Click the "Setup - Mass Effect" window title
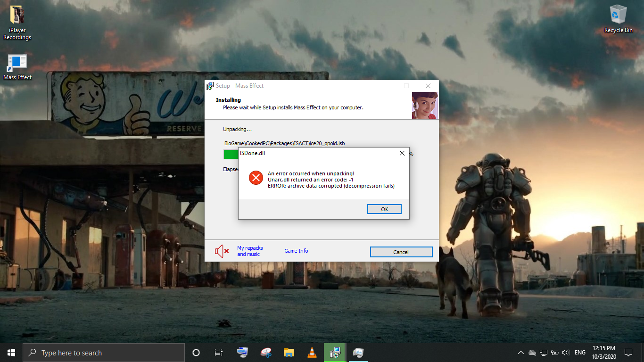Viewport: 644px width, 362px height. click(x=240, y=86)
